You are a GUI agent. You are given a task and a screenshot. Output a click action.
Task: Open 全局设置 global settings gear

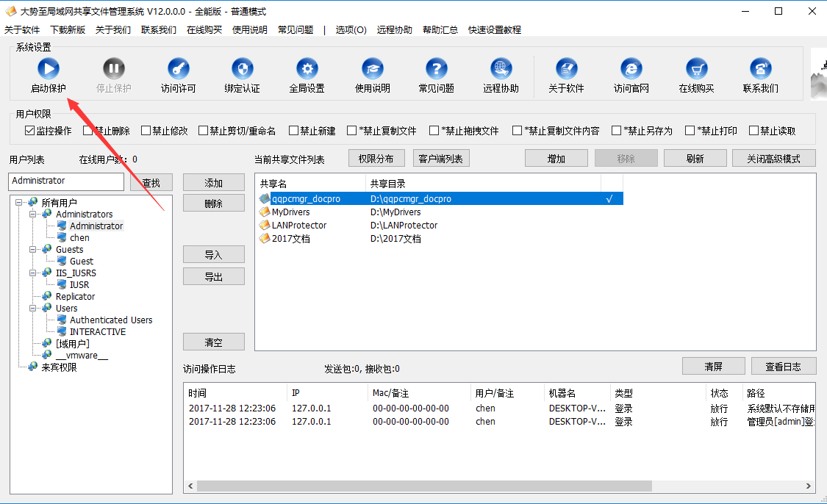point(307,70)
